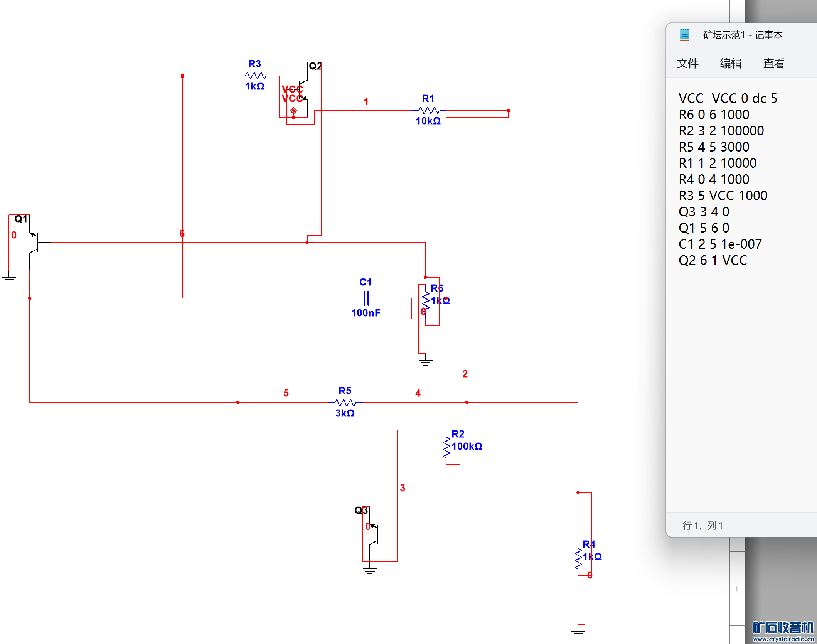The height and width of the screenshot is (644, 817).
Task: Click netlist line 'Q1 5 6 0'
Action: [704, 228]
